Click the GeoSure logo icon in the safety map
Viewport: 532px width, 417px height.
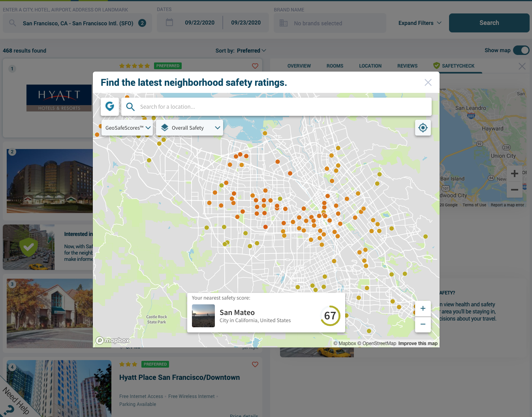click(x=110, y=106)
